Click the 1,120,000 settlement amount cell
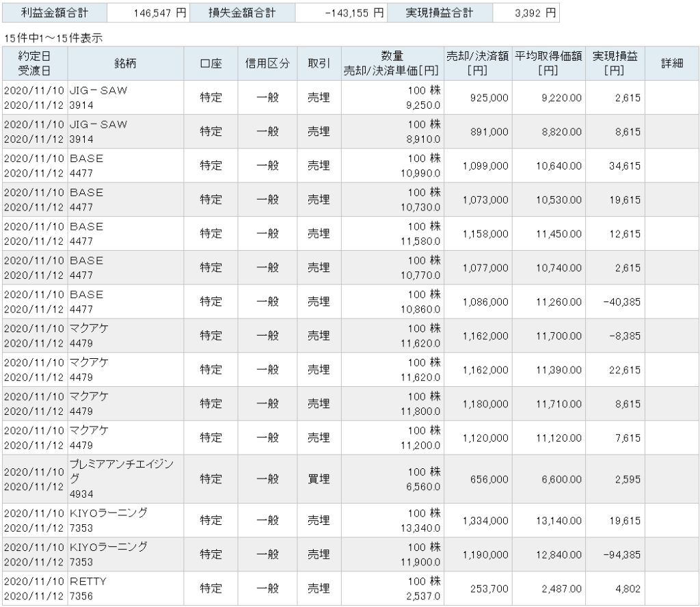 click(478, 438)
